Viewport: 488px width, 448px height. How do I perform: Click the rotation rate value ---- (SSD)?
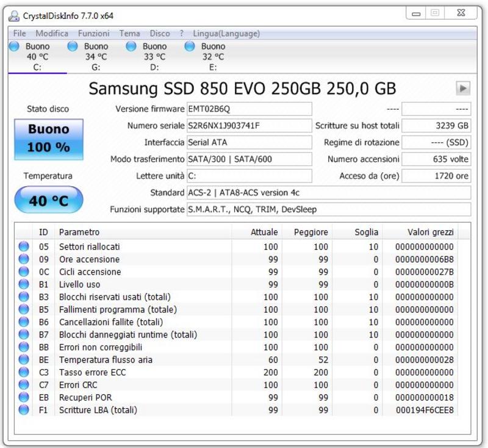(x=436, y=143)
